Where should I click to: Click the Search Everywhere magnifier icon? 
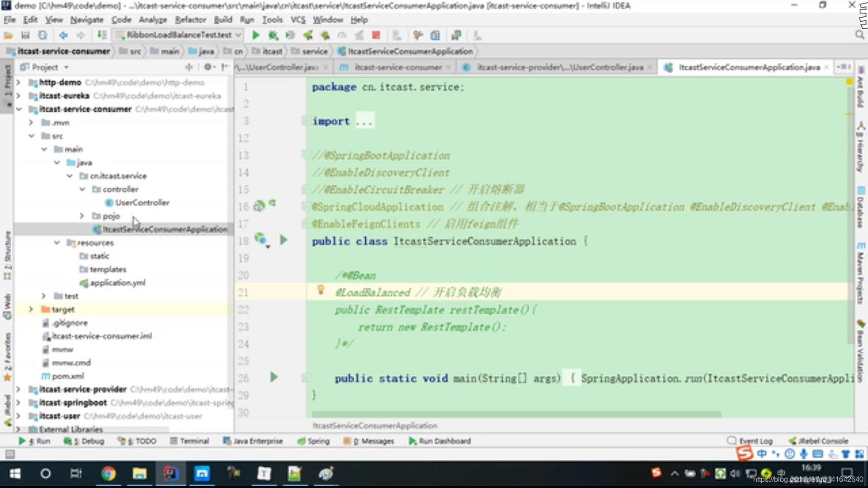pyautogui.click(x=859, y=35)
